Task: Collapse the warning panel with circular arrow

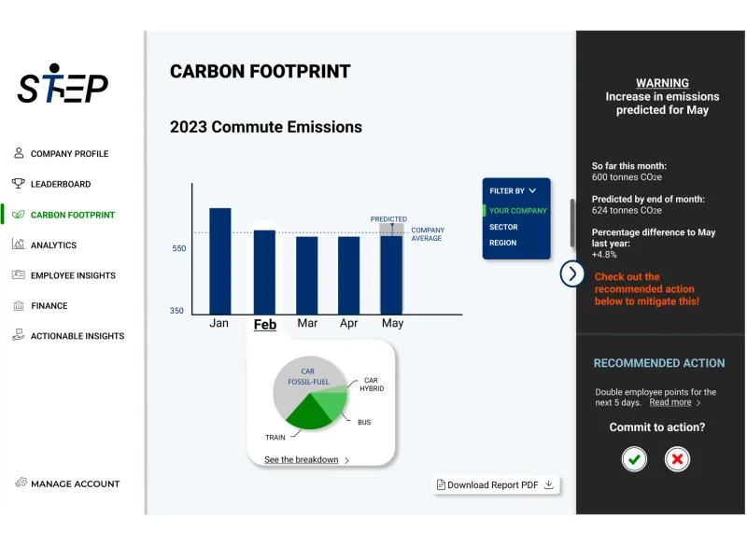Action: coord(571,273)
